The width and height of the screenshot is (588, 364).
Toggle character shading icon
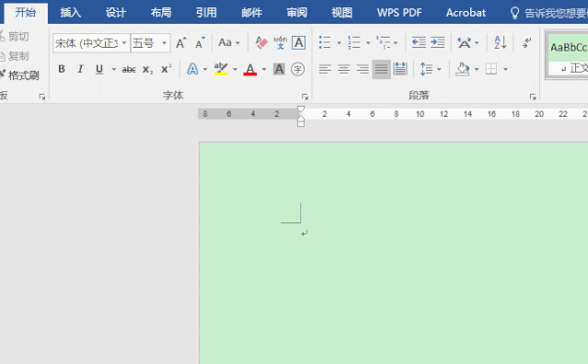(x=279, y=69)
